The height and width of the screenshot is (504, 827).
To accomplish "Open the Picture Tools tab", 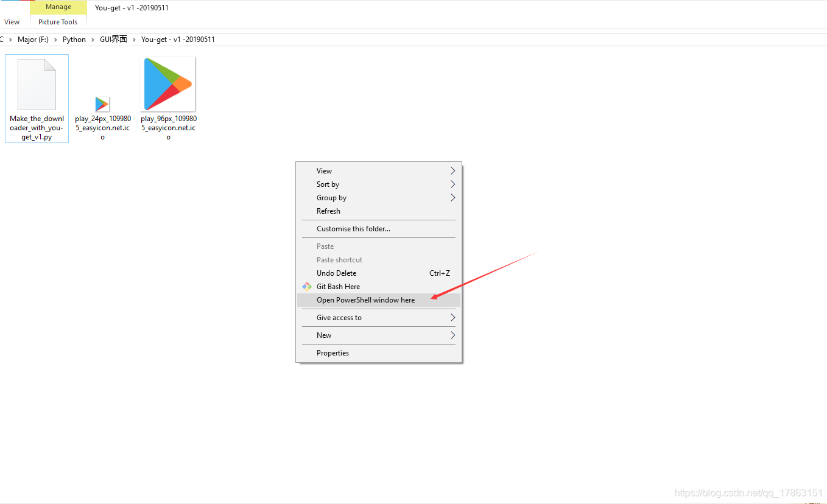I will click(x=58, y=22).
